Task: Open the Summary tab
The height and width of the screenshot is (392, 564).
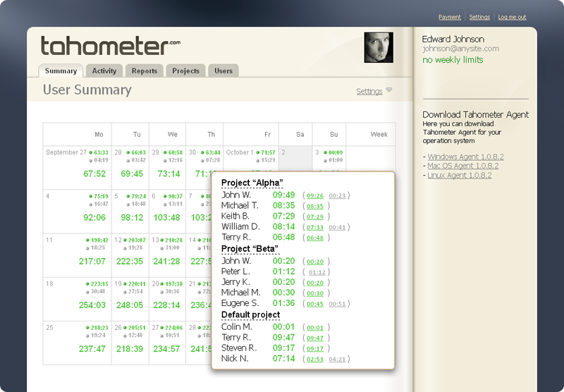Action: (61, 71)
